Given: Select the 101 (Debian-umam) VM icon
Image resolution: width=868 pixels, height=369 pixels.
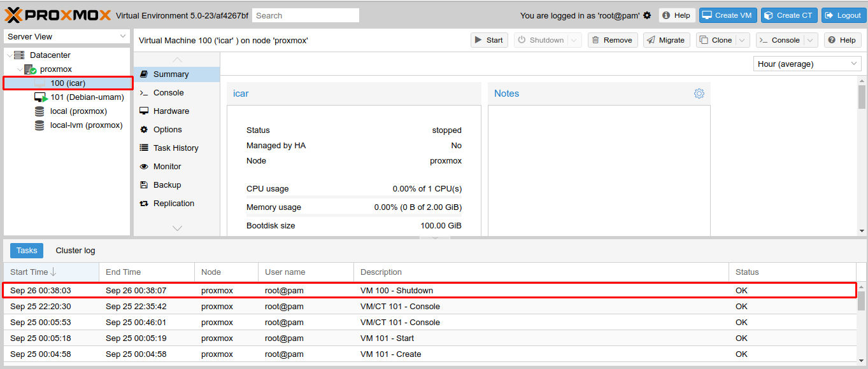Looking at the screenshot, I should 41,97.
